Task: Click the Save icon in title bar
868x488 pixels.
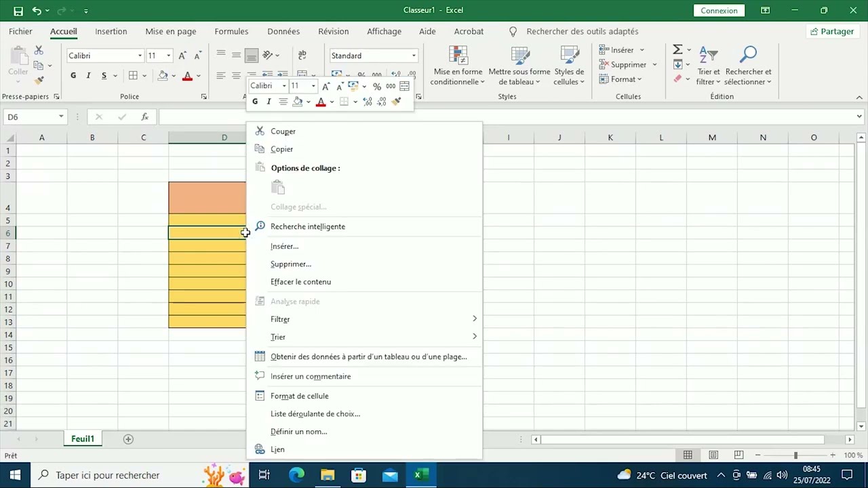Action: click(18, 11)
